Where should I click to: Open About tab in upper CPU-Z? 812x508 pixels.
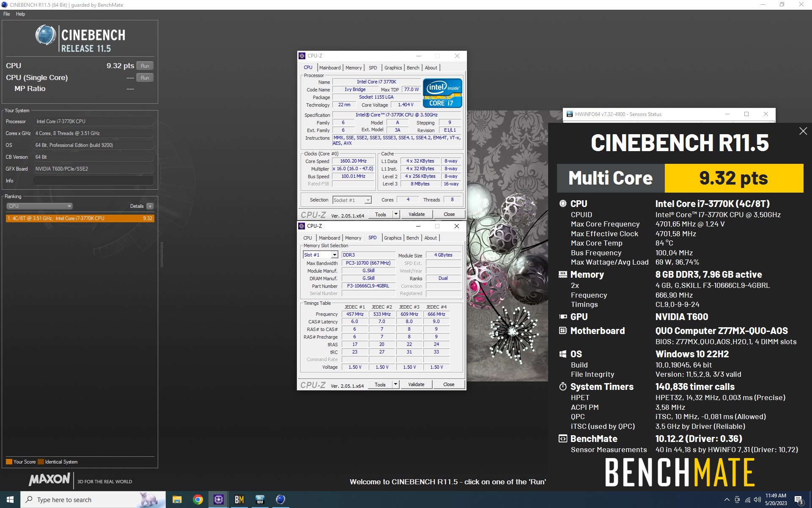tap(431, 68)
